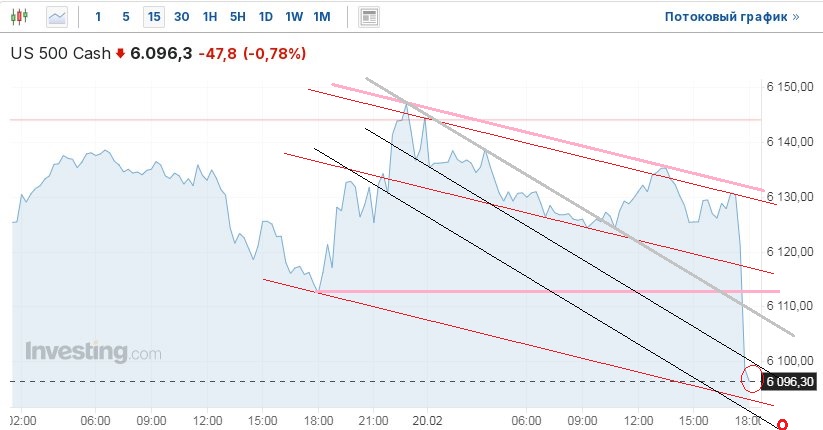Choose the 1D interval
The height and width of the screenshot is (430, 823).
[265, 17]
